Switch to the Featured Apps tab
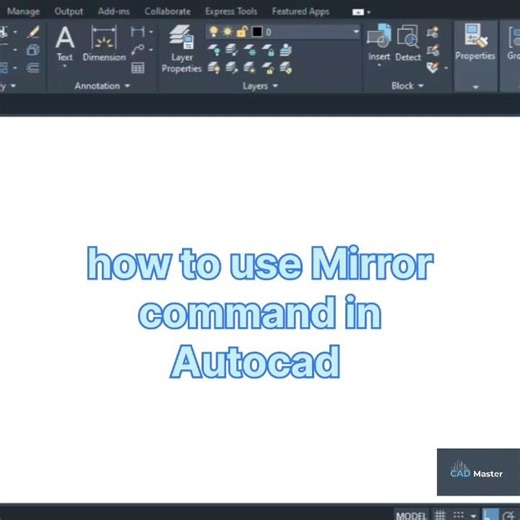520x520 pixels. 300,12
